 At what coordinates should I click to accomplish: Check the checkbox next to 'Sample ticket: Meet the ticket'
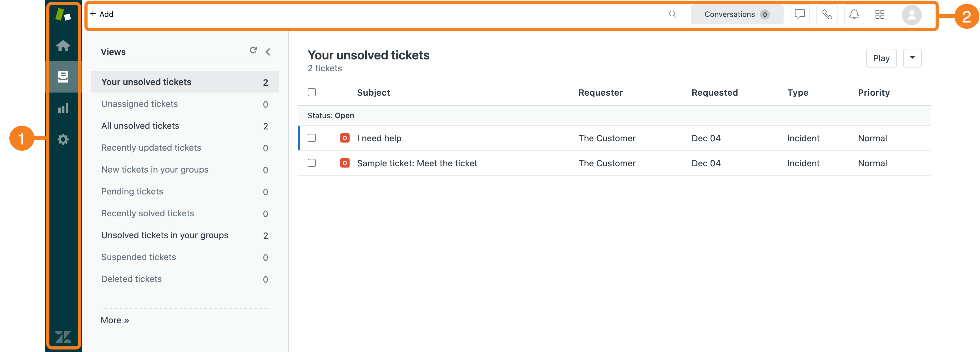[x=312, y=163]
